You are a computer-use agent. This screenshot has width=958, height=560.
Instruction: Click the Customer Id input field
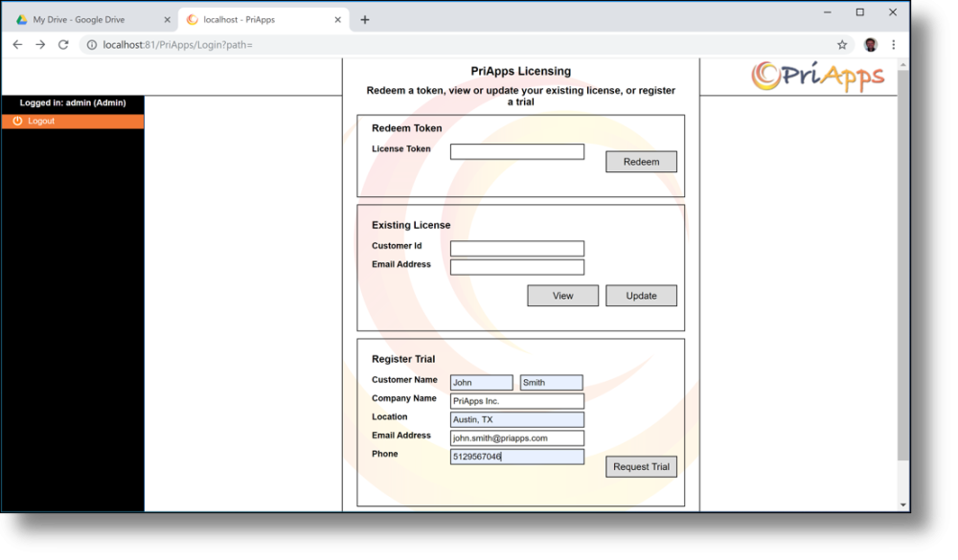coord(517,248)
